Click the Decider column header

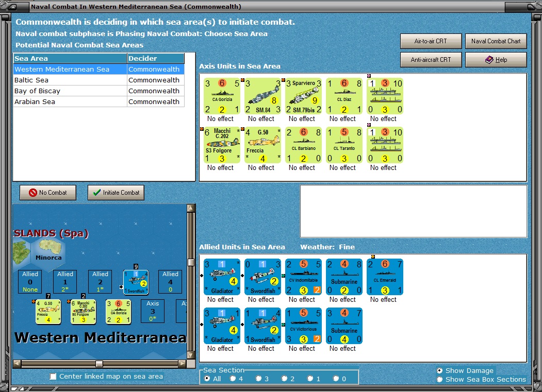pyautogui.click(x=156, y=58)
